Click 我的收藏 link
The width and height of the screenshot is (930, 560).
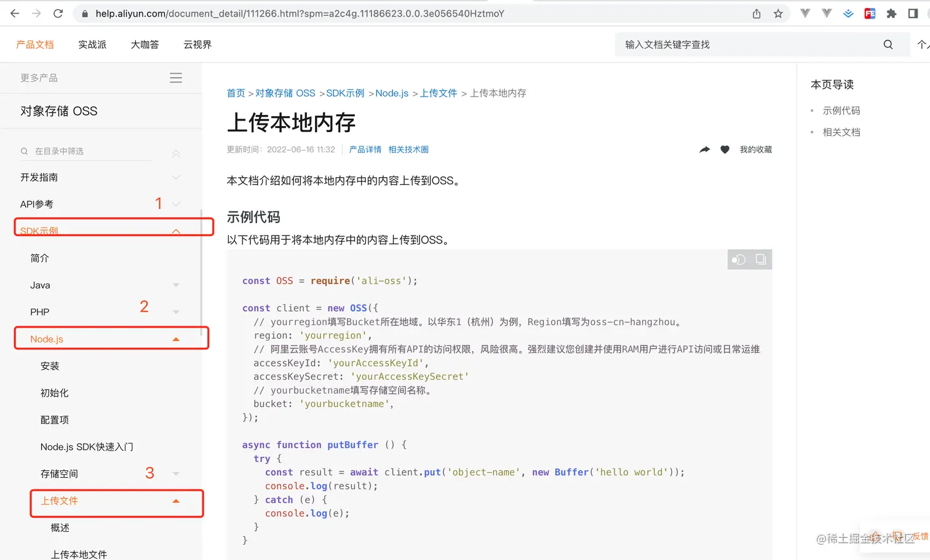(x=756, y=149)
